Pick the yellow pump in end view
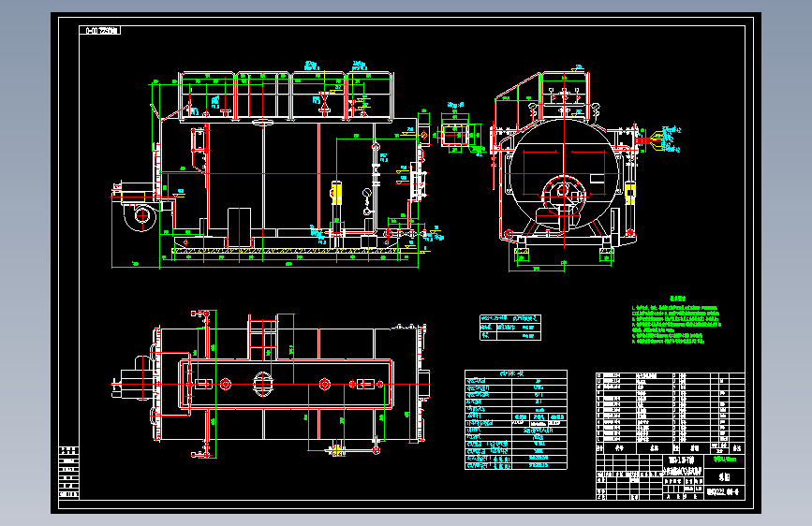 (630, 193)
